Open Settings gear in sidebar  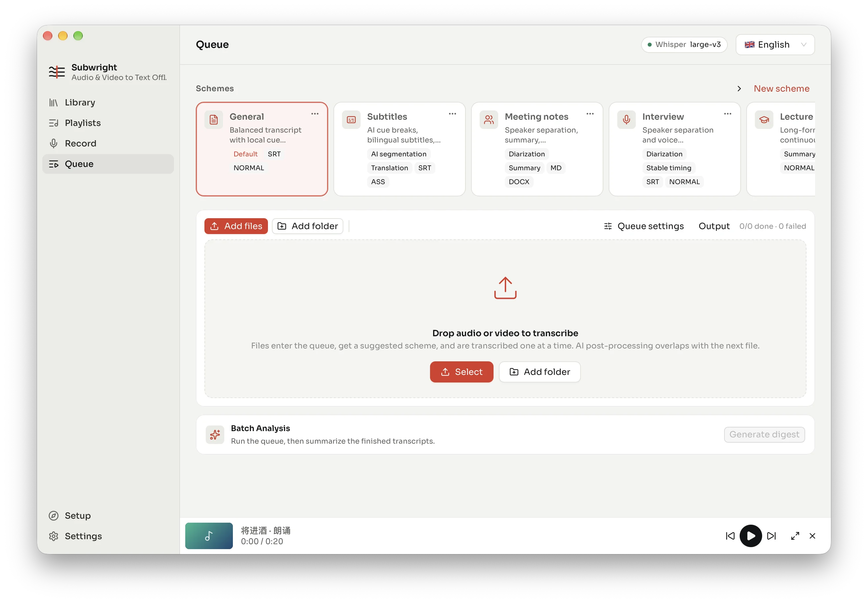pyautogui.click(x=108, y=536)
